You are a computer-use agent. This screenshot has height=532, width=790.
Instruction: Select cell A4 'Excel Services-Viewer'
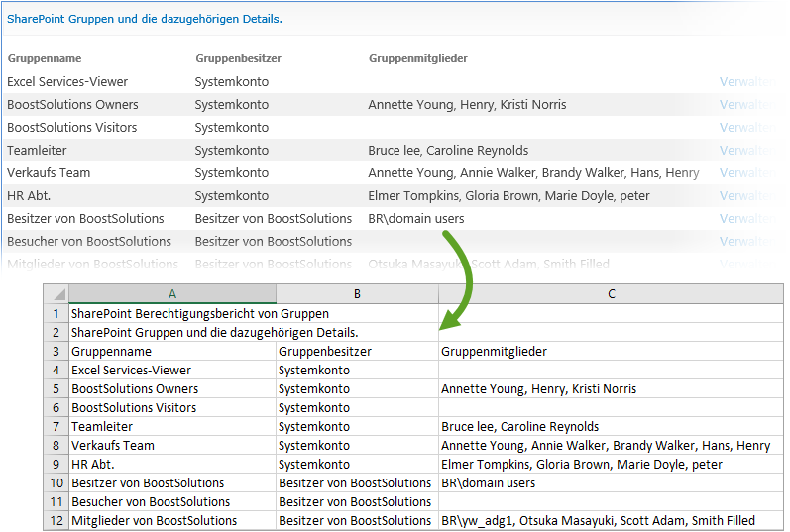(172, 371)
